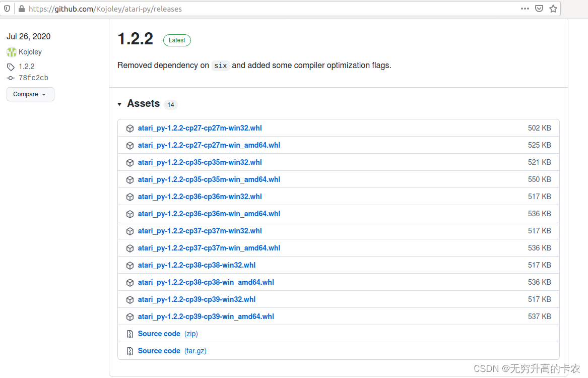Click package icon for cp39-cp39-win_amd64.whl

pyautogui.click(x=130, y=317)
